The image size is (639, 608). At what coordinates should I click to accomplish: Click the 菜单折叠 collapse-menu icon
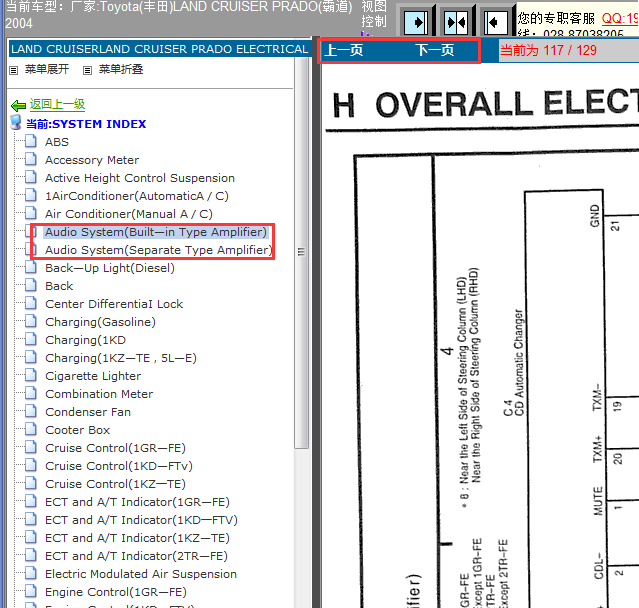click(87, 70)
